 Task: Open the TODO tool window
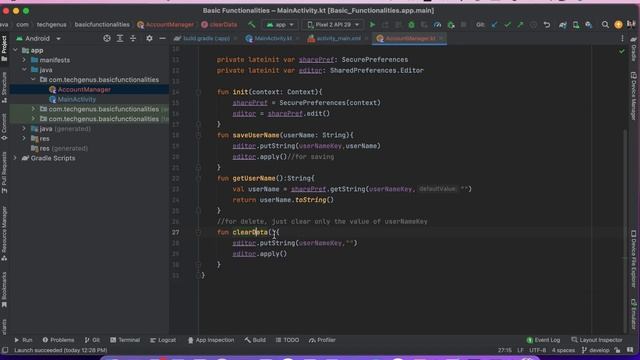[287, 340]
